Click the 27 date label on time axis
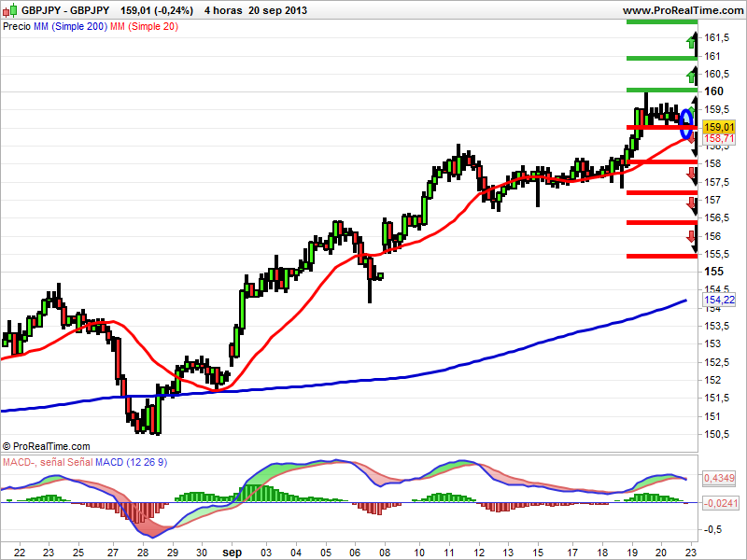 (x=113, y=553)
